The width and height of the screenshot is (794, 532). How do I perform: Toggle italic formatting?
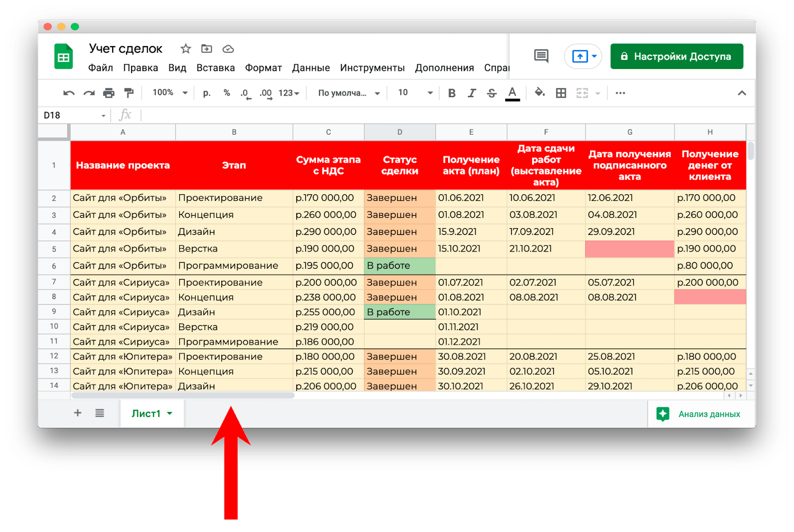tap(471, 93)
